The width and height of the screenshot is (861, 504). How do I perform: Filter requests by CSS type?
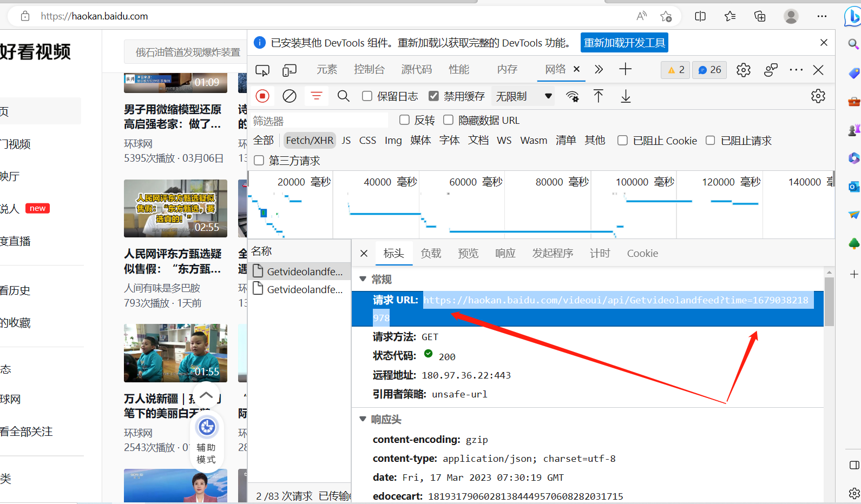[367, 141]
